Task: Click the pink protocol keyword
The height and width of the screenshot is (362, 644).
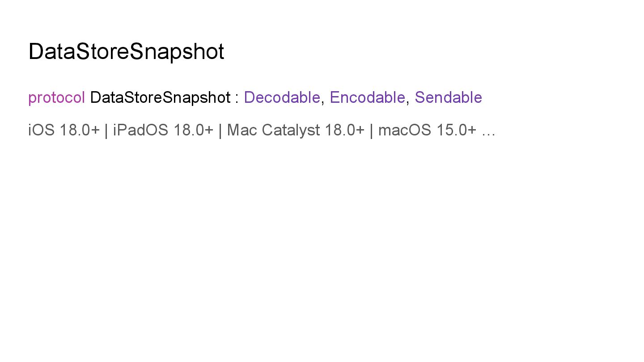Action: (56, 97)
